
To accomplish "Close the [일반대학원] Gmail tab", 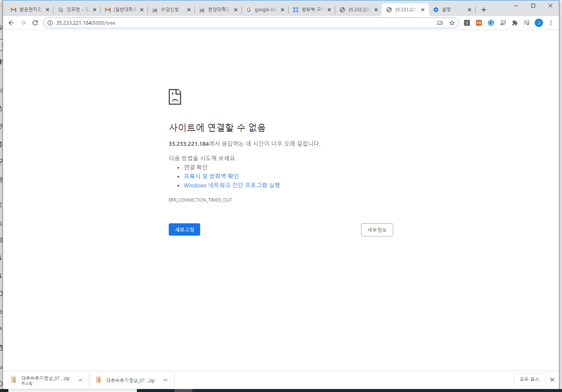I will pos(142,10).
